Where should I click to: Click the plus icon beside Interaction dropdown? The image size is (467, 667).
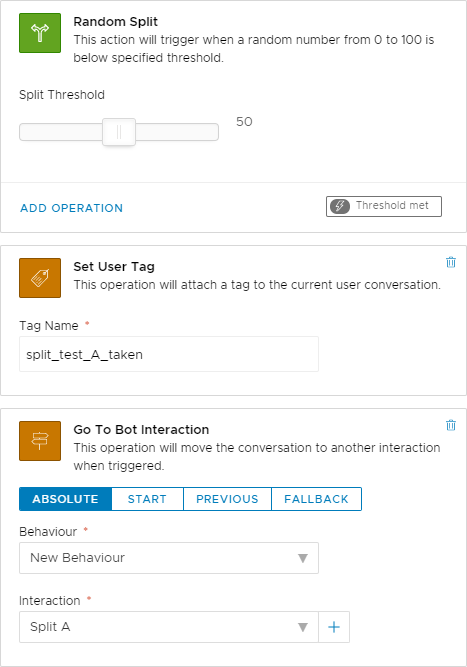click(334, 627)
